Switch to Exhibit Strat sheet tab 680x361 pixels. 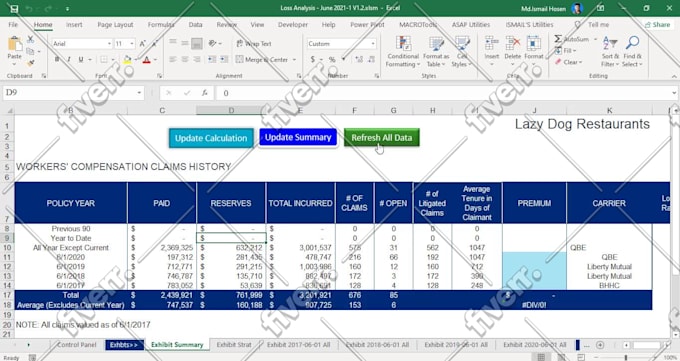coord(234,345)
